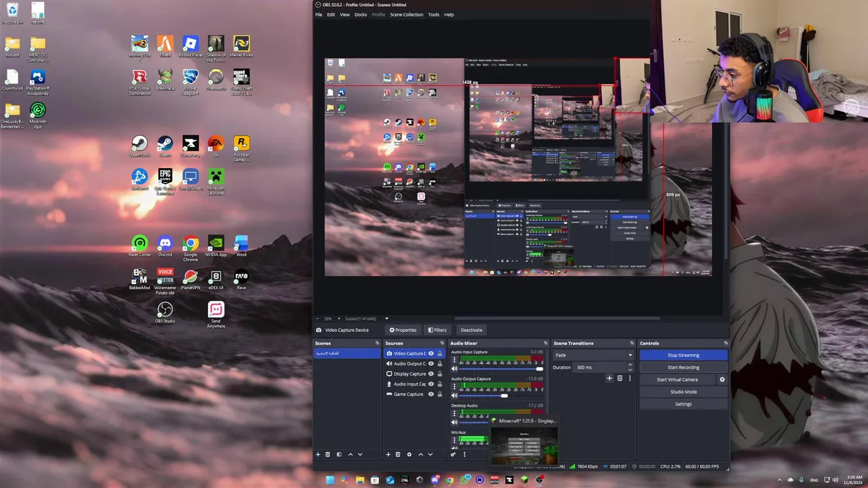Image resolution: width=868 pixels, height=488 pixels.
Task: Open the Docks menu in OBS
Action: pos(361,14)
